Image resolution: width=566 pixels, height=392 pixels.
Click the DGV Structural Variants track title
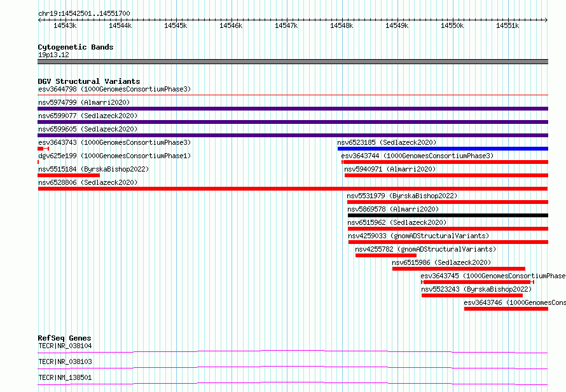coord(89,81)
